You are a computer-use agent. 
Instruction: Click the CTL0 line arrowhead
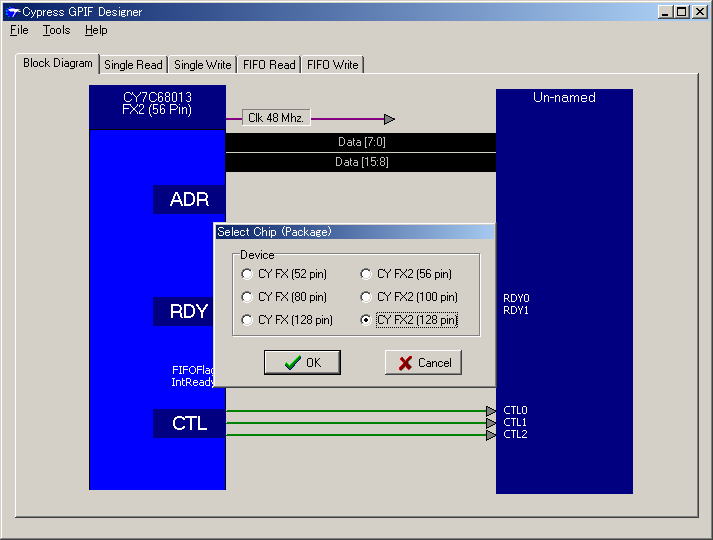491,411
